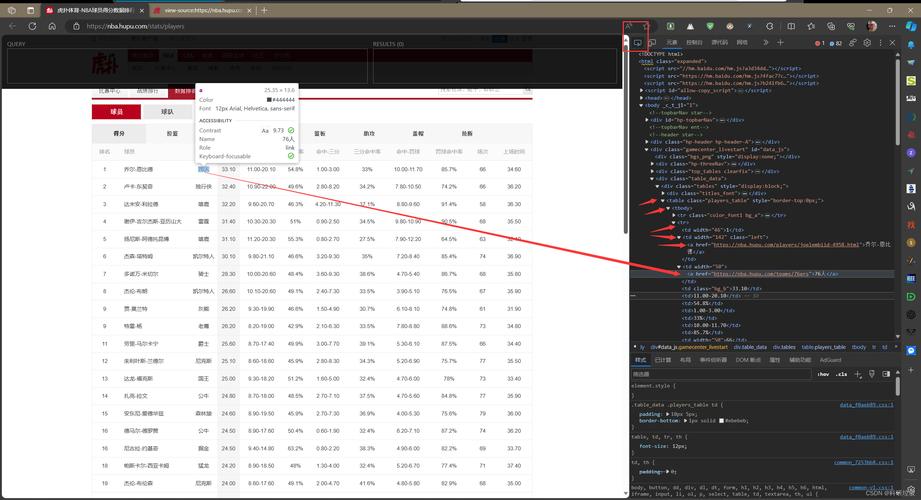Open the 抢断 steals stats tab
This screenshot has height=500, width=921.
467,133
